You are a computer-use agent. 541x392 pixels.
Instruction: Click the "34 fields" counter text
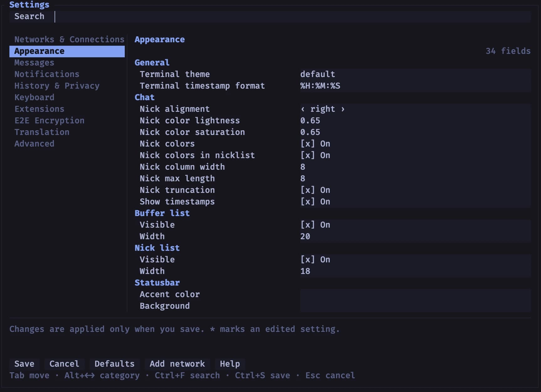coord(508,51)
